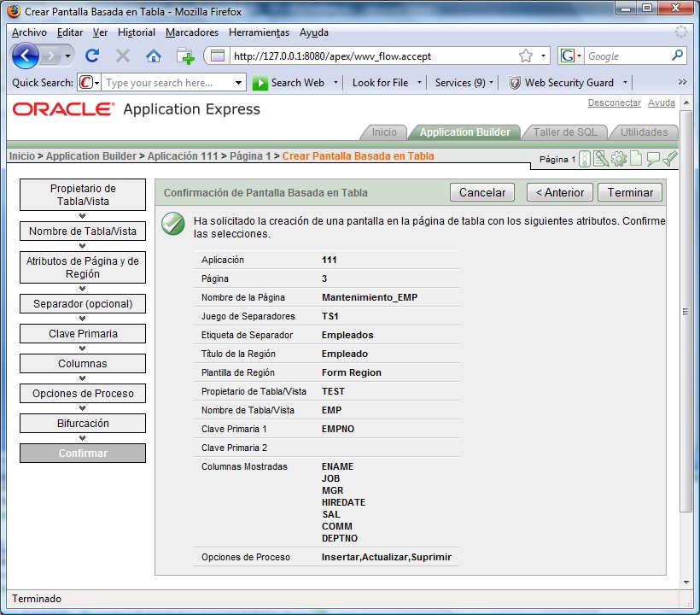The height and width of the screenshot is (615, 700).
Task: Click the flashlight find icon
Action: pyautogui.click(x=670, y=159)
